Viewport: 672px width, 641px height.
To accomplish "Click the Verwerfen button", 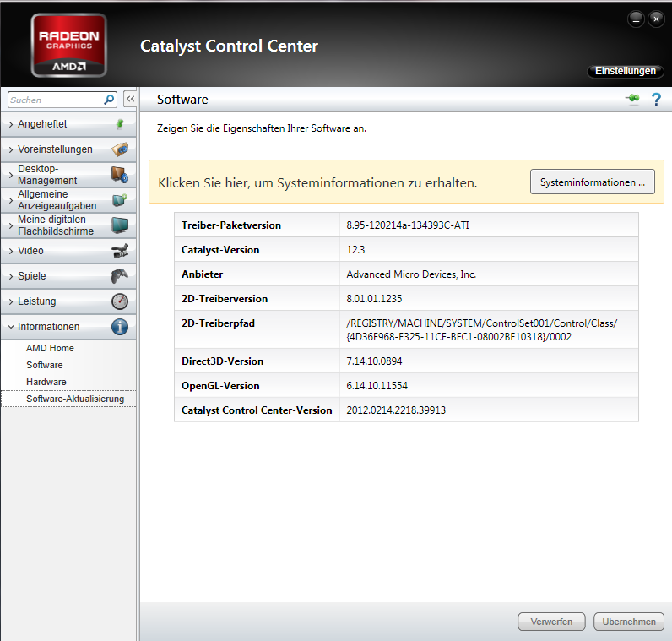I will 551,622.
